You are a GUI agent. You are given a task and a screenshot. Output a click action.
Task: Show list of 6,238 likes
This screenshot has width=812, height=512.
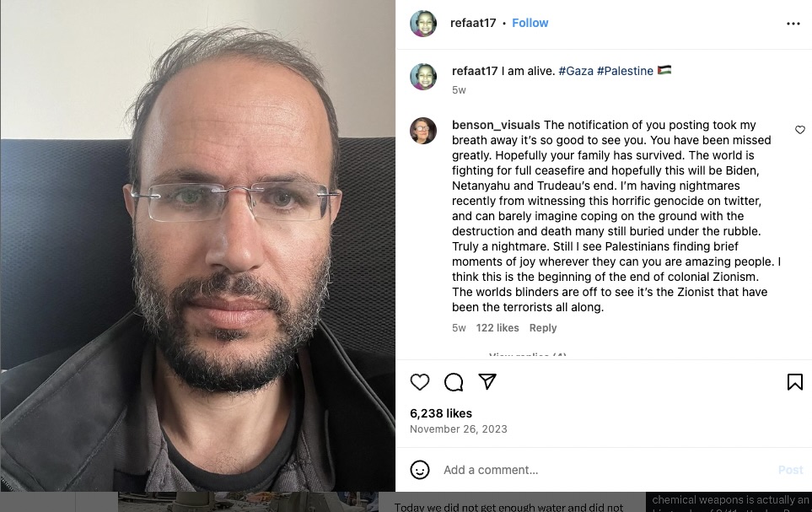tap(441, 413)
